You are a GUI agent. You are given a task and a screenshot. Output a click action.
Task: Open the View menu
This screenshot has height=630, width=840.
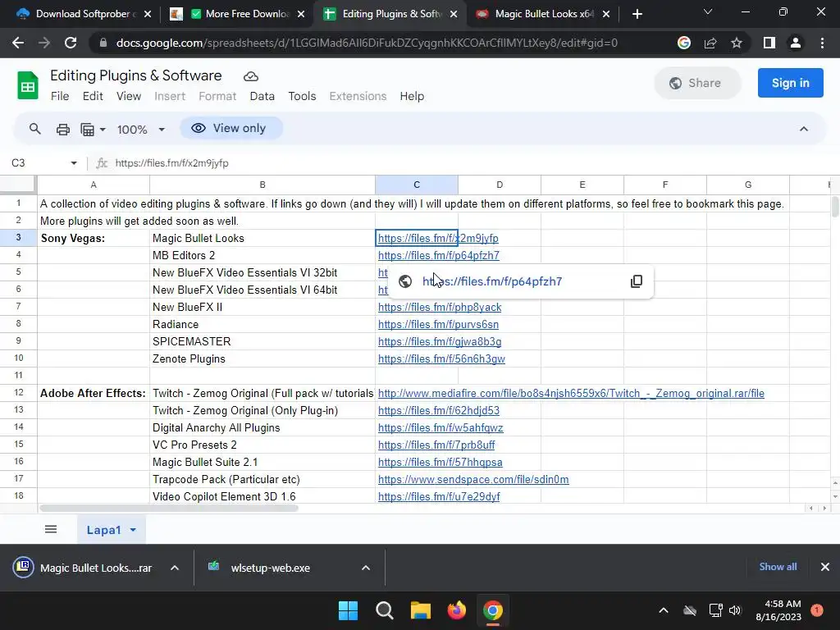[129, 96]
